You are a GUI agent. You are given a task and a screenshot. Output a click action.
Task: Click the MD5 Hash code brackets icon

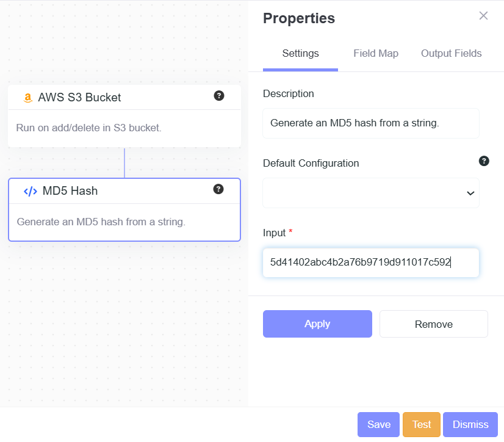(x=31, y=191)
